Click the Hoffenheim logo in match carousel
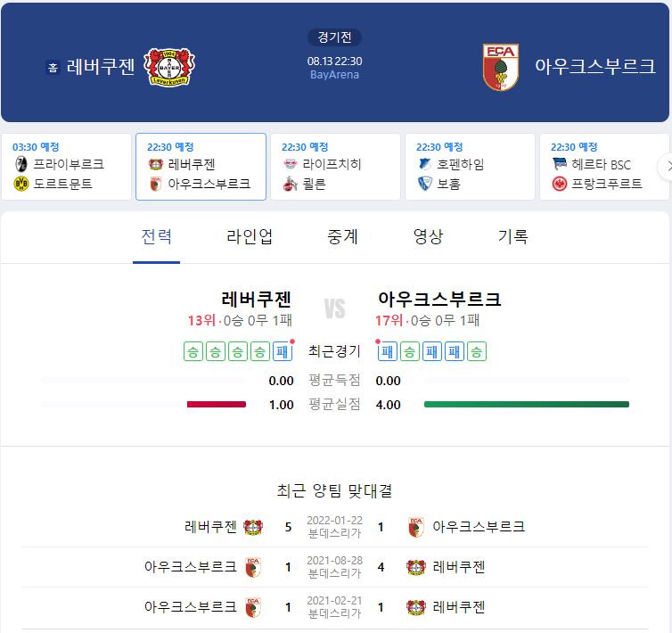This screenshot has height=633, width=672. click(424, 164)
